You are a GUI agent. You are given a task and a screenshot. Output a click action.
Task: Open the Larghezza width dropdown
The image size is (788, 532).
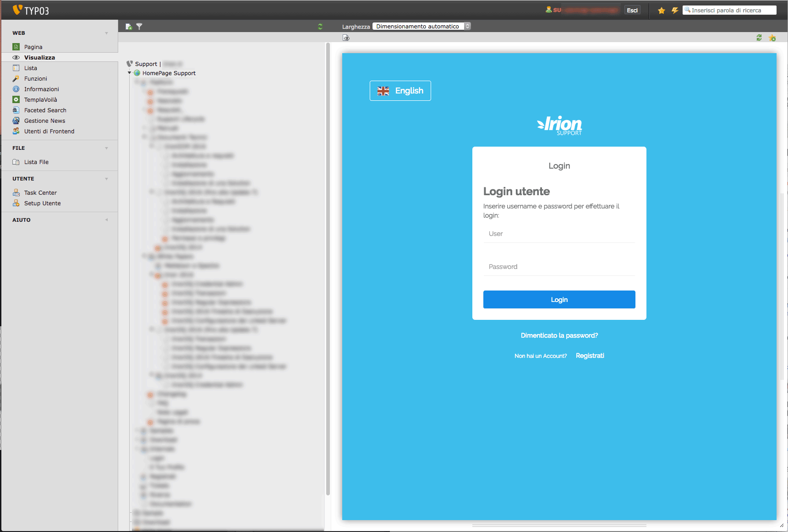(421, 26)
